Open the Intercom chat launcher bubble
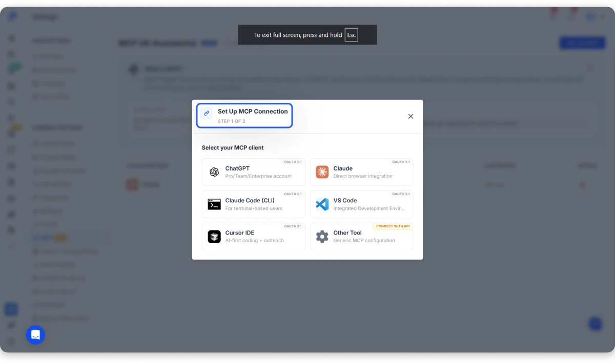615x364 pixels. tap(35, 335)
